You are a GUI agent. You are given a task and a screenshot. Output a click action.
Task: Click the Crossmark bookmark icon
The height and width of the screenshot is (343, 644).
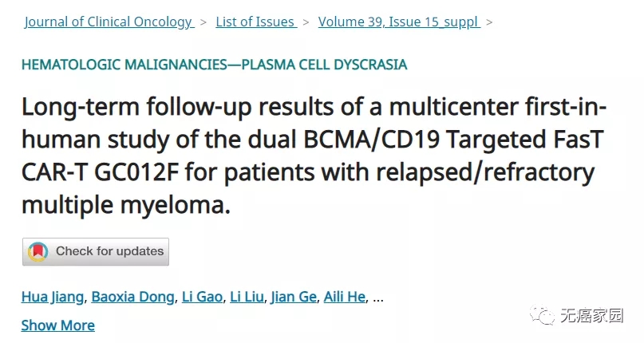(38, 251)
